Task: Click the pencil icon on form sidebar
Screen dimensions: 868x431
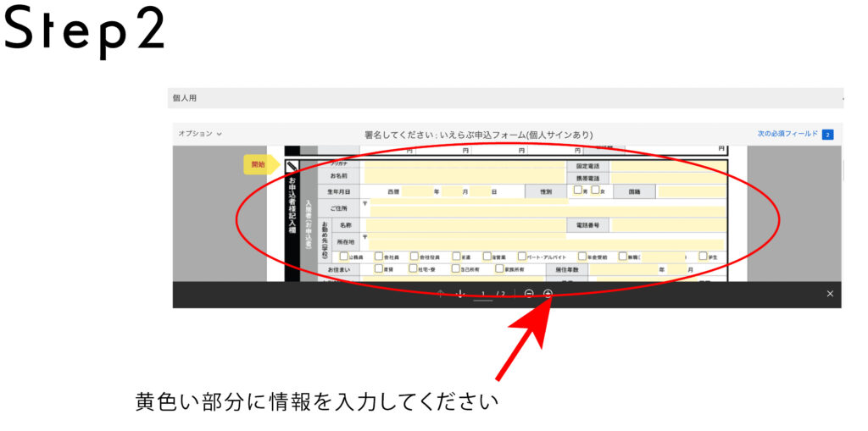Action: 292,168
